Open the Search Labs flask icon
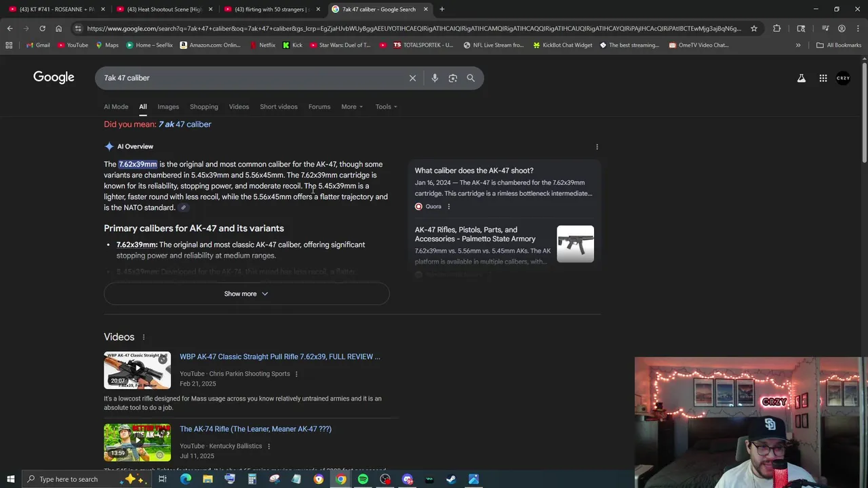 pos(802,78)
